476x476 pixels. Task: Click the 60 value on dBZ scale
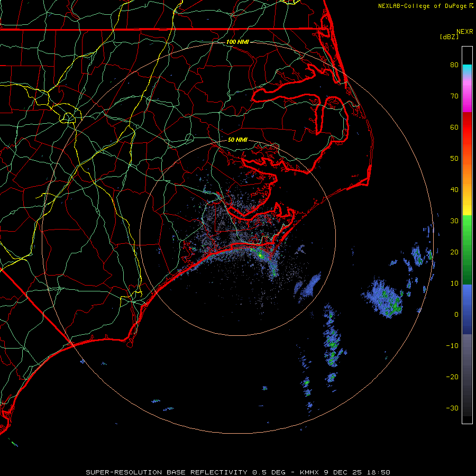(x=454, y=127)
